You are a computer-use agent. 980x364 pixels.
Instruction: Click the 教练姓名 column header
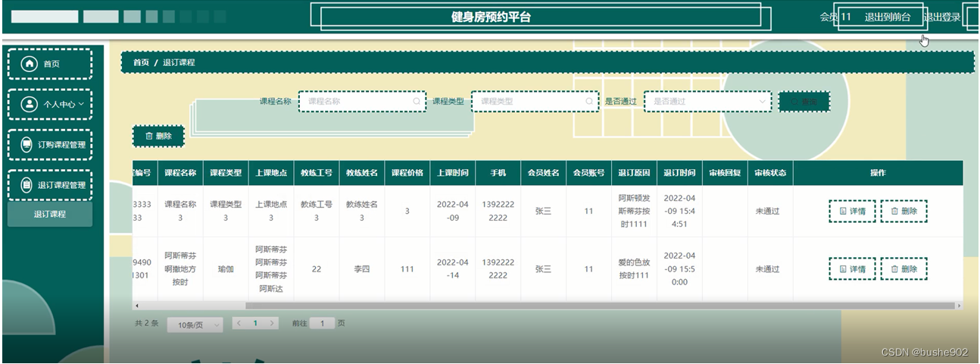362,173
